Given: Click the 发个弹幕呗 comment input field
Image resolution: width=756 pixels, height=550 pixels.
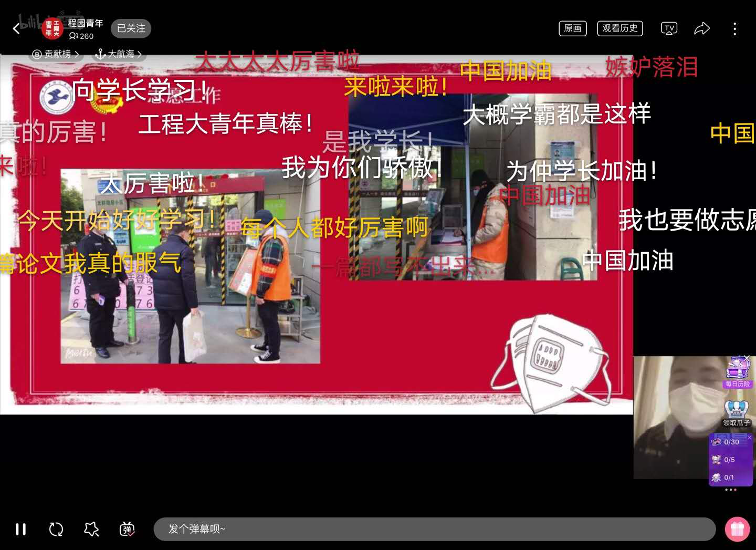Looking at the screenshot, I should [x=434, y=529].
